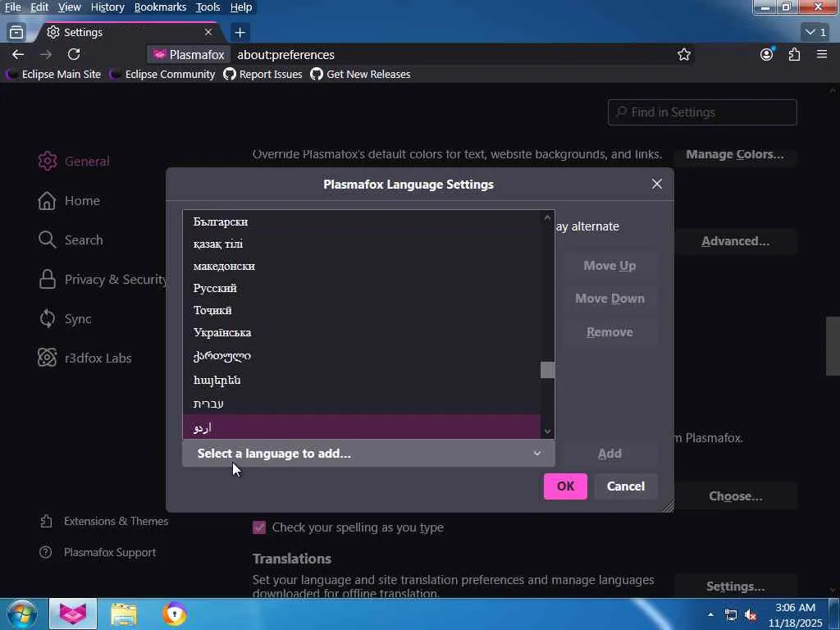Click the Choose languages button
The image size is (840, 630).
pyautogui.click(x=735, y=496)
